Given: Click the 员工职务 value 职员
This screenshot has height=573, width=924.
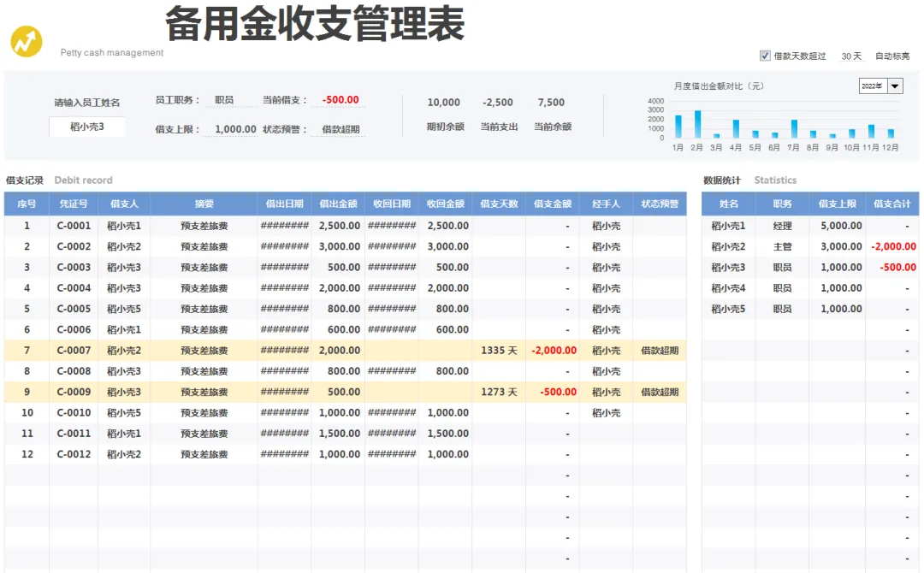Looking at the screenshot, I should [x=224, y=100].
